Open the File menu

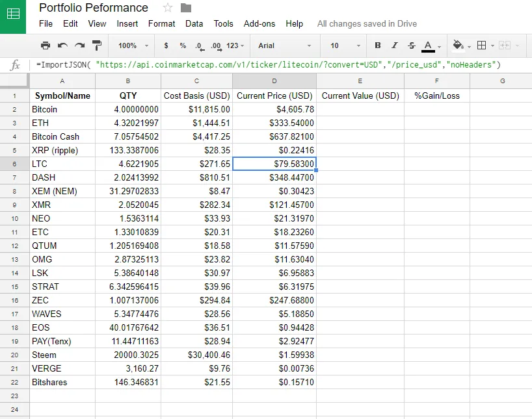tap(46, 24)
